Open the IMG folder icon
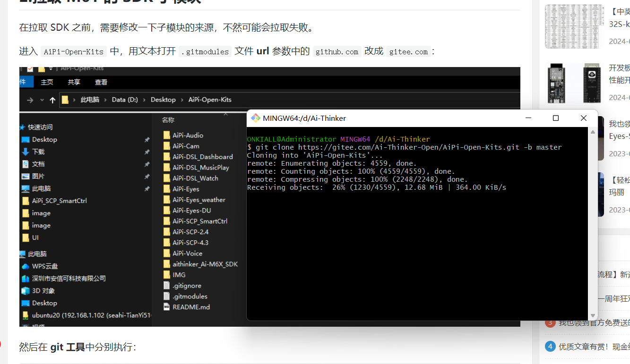 coord(166,275)
